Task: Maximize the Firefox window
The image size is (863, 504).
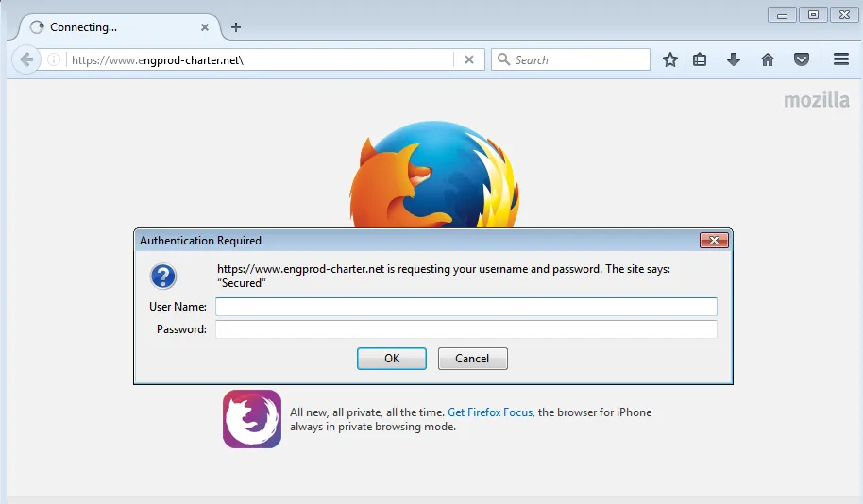Action: tap(814, 15)
